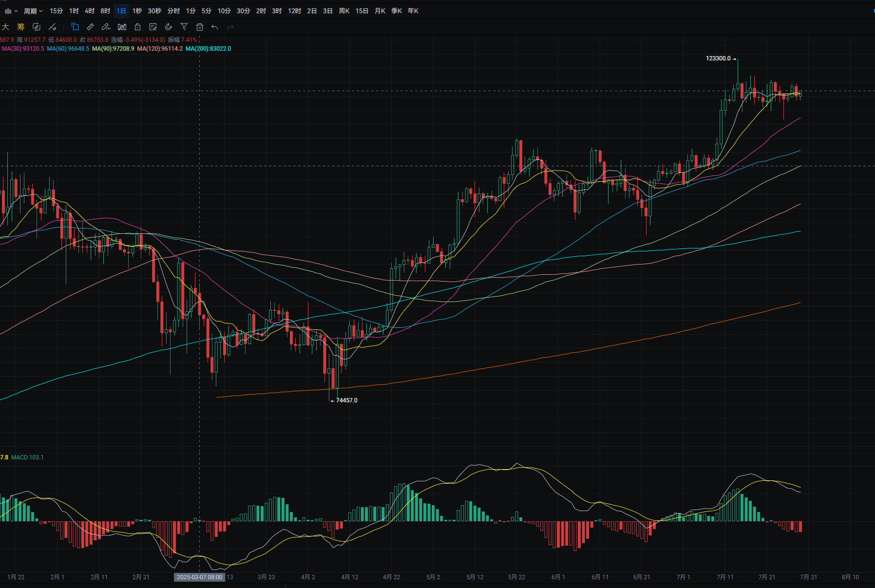The width and height of the screenshot is (875, 588).
Task: Activate the pencil freehand drawing tool
Action: pos(106,27)
